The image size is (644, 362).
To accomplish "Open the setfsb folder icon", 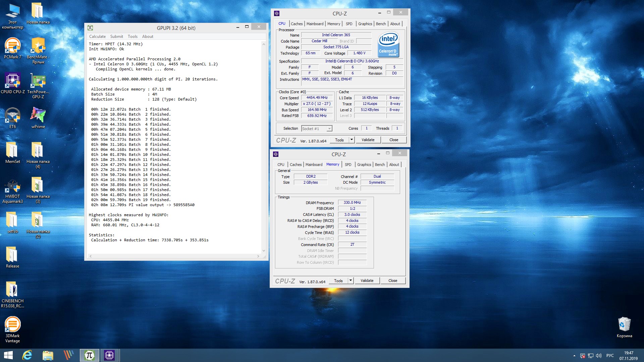I will pyautogui.click(x=12, y=223).
